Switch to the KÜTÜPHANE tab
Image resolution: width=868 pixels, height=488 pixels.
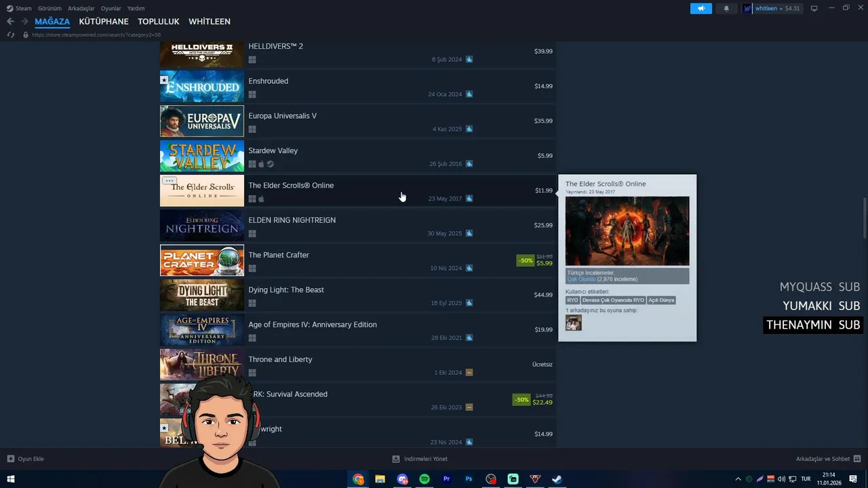pyautogui.click(x=104, y=22)
